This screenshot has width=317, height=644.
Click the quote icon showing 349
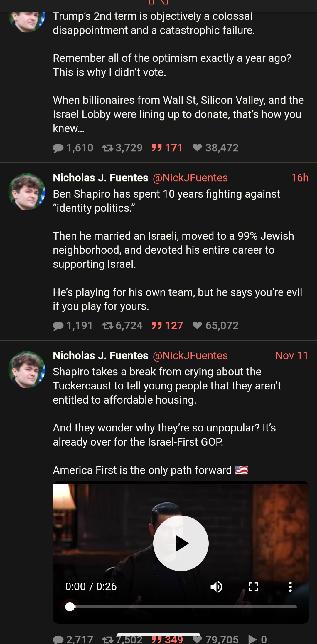tap(157, 640)
